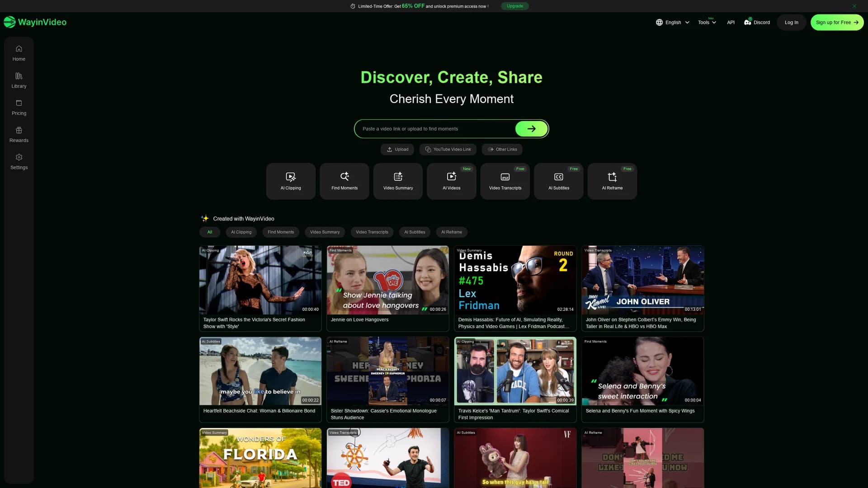868x488 pixels.
Task: Select the AI Reframe tool card
Action: click(x=612, y=181)
